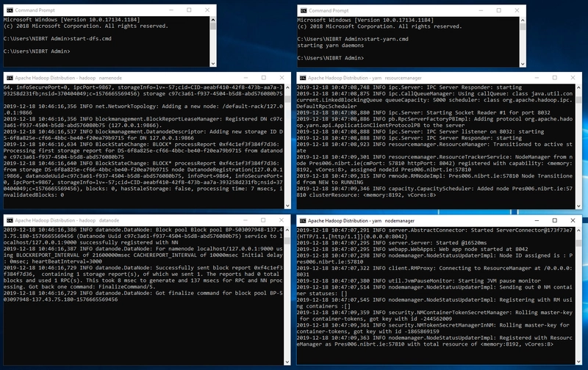The image size is (588, 370).
Task: Close the yarn nodemanager window
Action: pyautogui.click(x=573, y=220)
